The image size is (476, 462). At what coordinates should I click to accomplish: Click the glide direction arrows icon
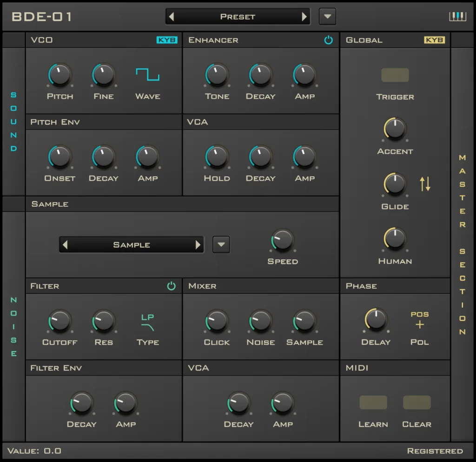[425, 184]
